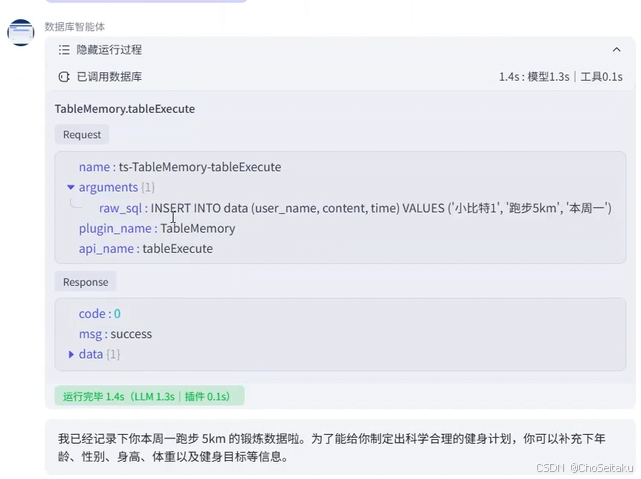Click the list icon beside 隐藏运行过程
Image resolution: width=641 pixels, height=479 pixels.
click(x=64, y=50)
